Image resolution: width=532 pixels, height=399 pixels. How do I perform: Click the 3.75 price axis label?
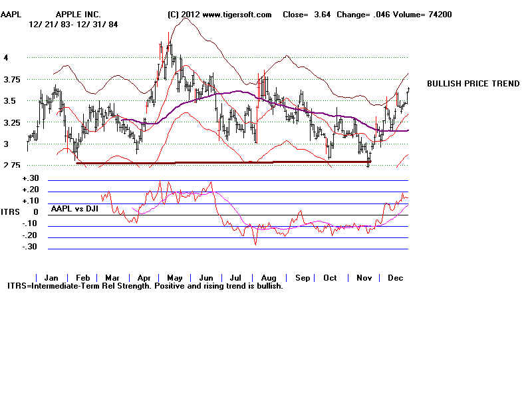(x=11, y=80)
